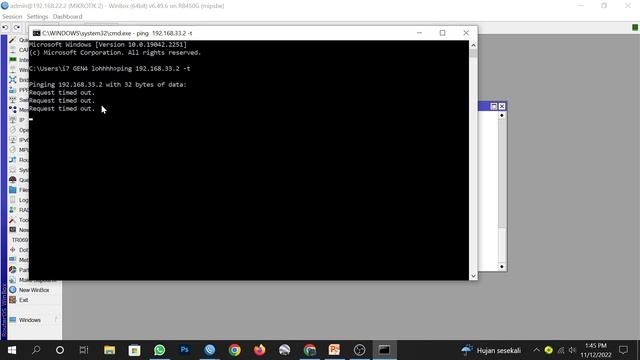The image size is (640, 360).
Task: Open the TR069 entry in WinBox sidebar
Action: pyautogui.click(x=20, y=240)
